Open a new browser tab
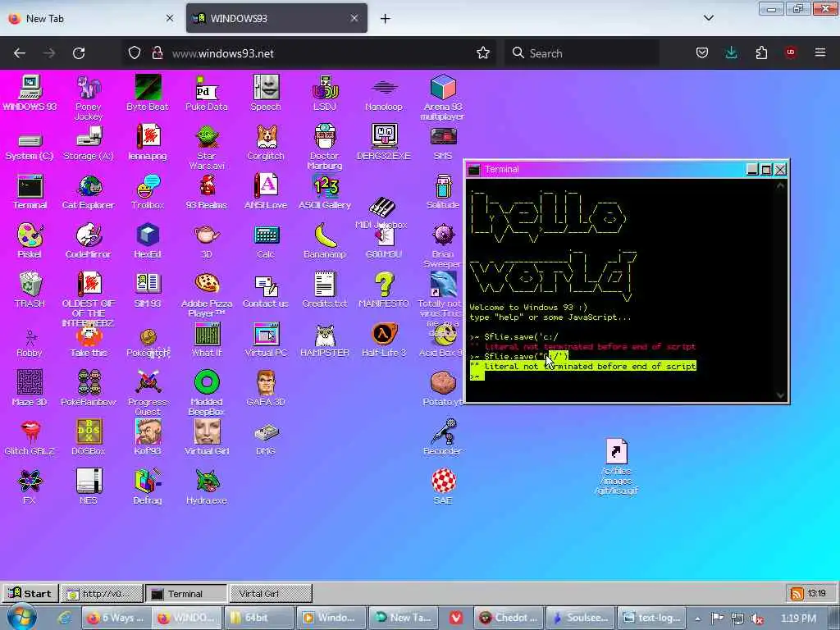 pos(386,19)
